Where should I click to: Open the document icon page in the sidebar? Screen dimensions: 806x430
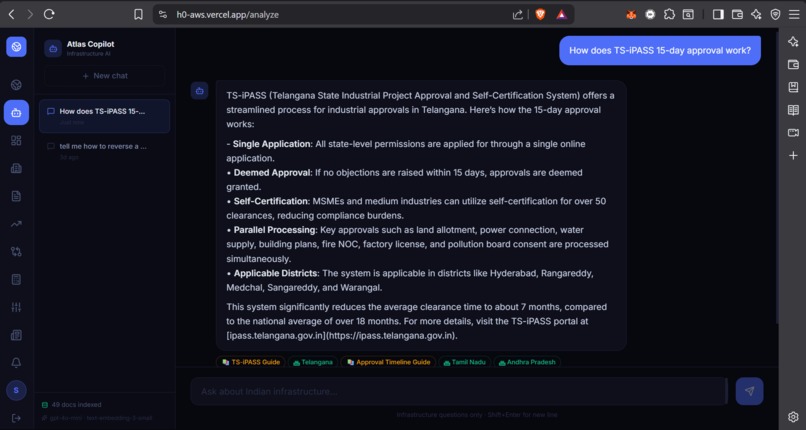(16, 196)
